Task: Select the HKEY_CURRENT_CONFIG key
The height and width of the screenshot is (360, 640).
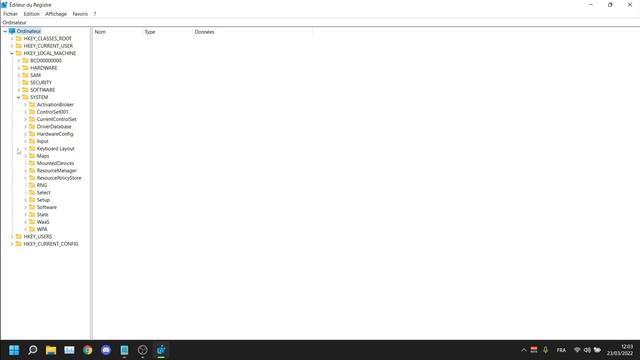Action: coord(51,244)
